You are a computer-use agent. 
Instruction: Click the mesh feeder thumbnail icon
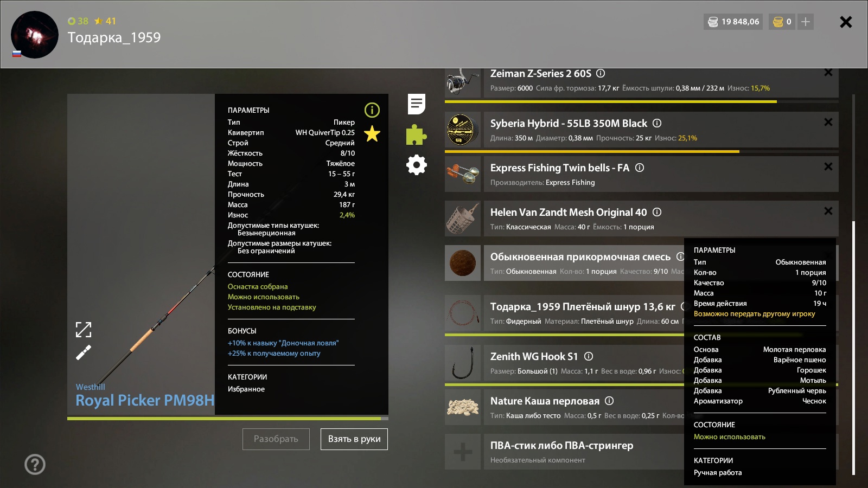[x=463, y=219]
